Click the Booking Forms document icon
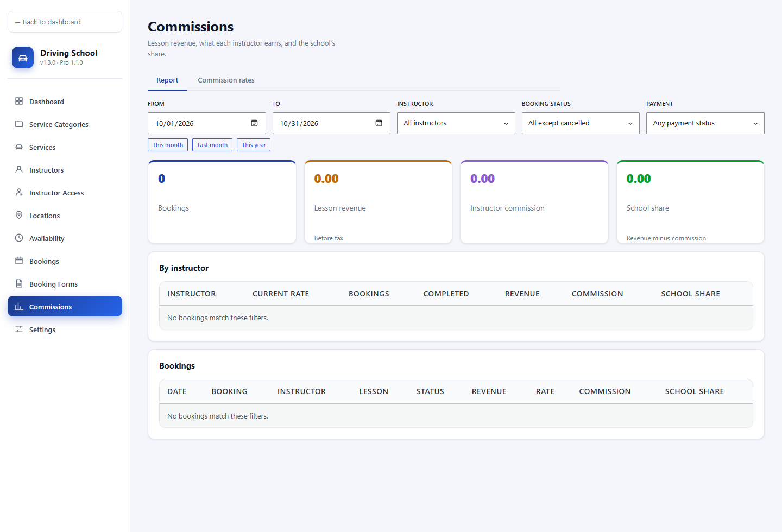 [19, 283]
